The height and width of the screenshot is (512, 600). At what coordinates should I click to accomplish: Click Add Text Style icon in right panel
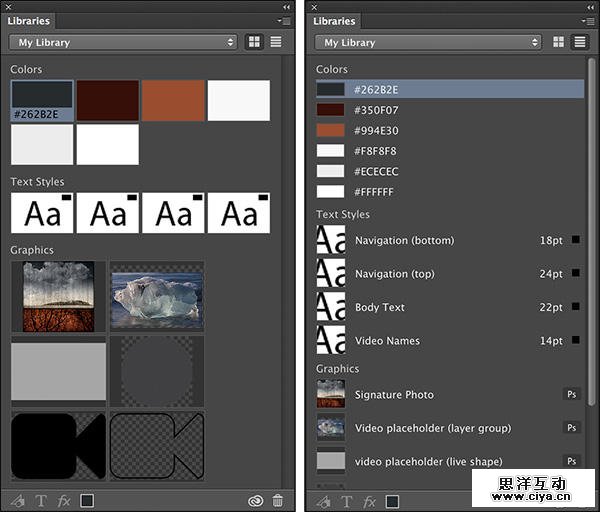[347, 500]
